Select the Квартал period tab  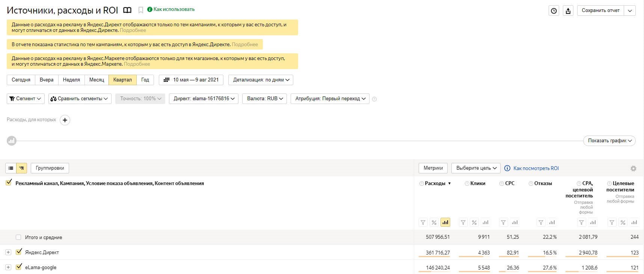coord(122,80)
